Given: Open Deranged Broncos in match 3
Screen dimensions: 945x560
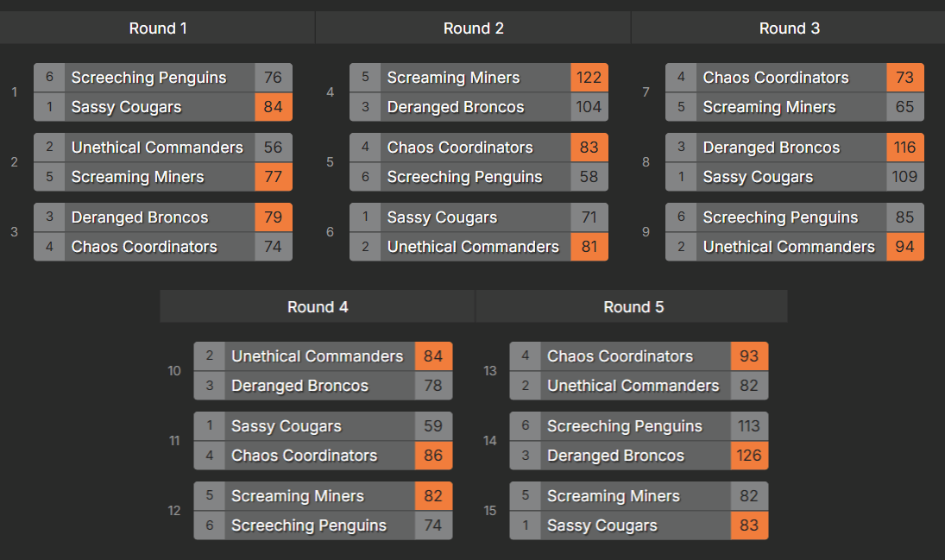Looking at the screenshot, I should 140,217.
